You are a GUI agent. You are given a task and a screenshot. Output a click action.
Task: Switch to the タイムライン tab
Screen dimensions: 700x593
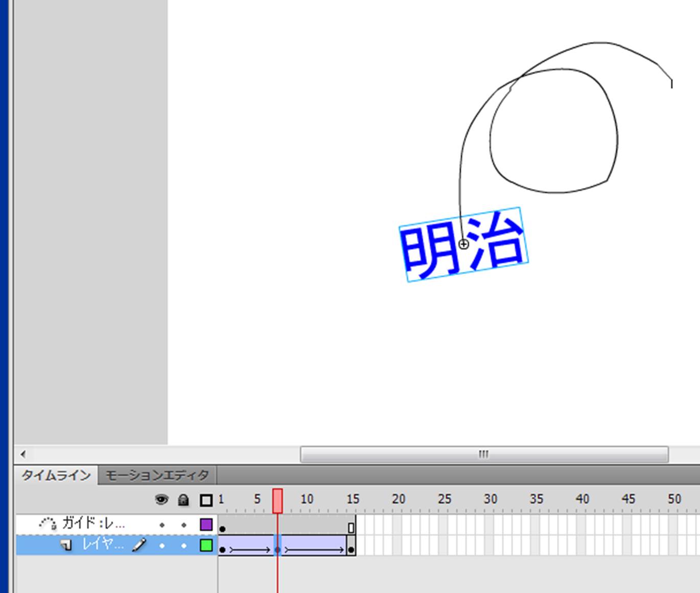pos(56,476)
